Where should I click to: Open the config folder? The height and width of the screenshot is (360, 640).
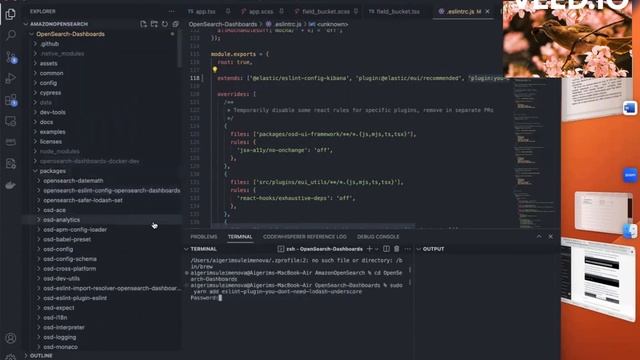click(48, 83)
